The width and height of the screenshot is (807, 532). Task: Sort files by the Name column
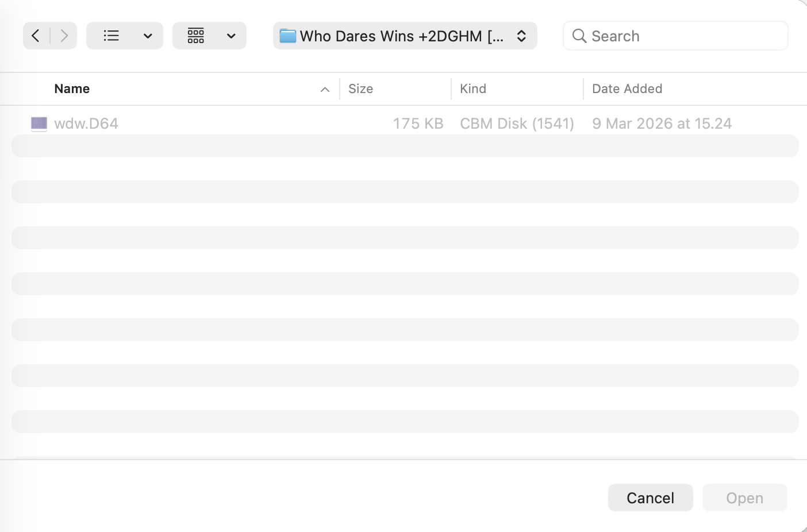pos(72,89)
